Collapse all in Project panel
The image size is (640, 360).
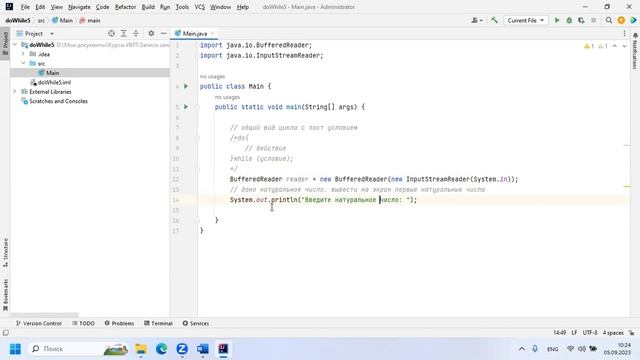click(x=136, y=33)
